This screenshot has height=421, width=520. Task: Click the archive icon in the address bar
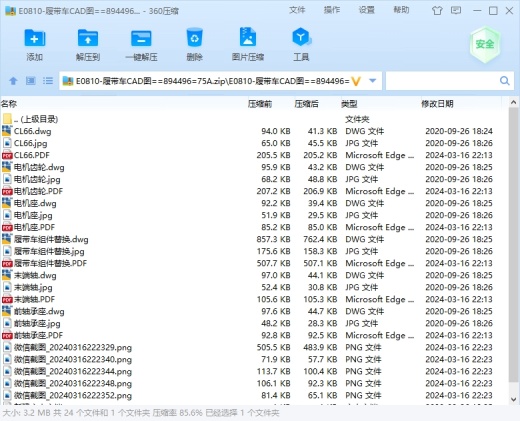[68, 81]
